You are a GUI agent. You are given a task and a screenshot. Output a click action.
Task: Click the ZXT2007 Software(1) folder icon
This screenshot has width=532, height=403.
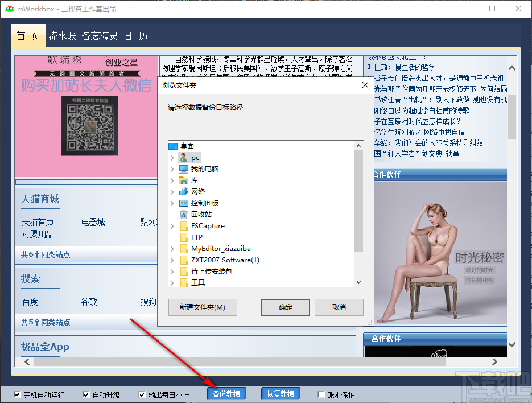pos(184,260)
